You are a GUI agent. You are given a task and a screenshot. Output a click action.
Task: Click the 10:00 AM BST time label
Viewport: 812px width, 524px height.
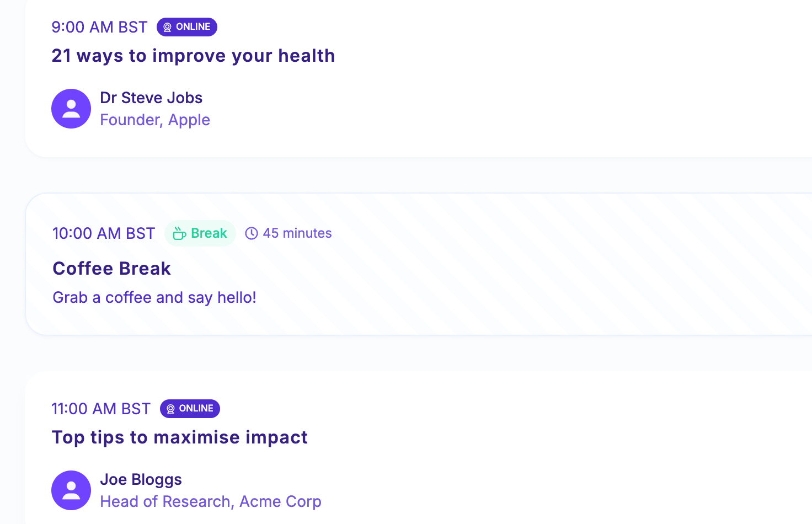(104, 233)
